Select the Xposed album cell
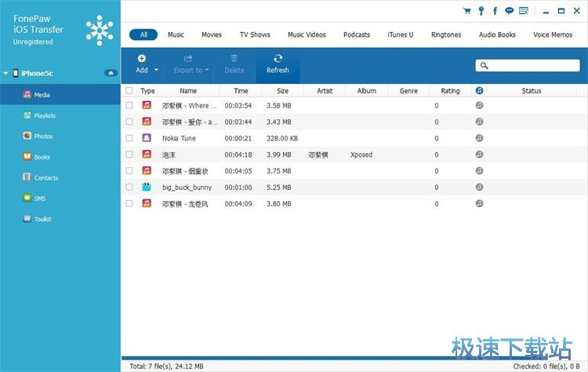 pos(361,155)
